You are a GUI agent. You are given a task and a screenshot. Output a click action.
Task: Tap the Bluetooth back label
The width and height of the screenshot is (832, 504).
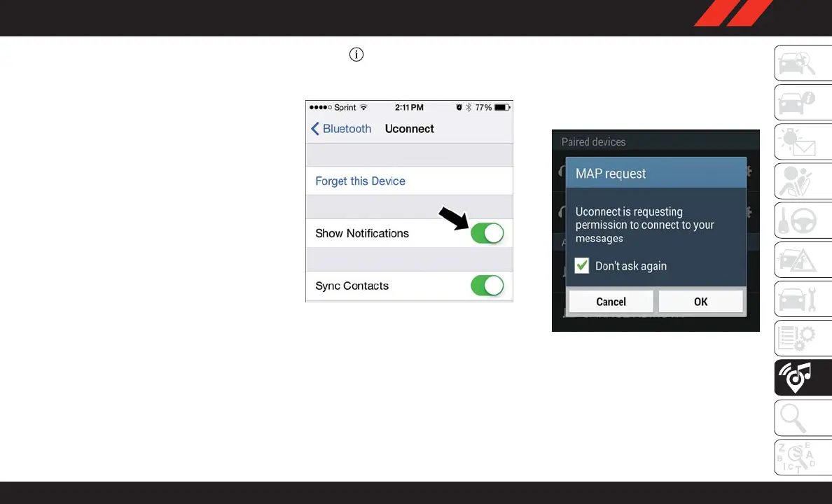347,128
